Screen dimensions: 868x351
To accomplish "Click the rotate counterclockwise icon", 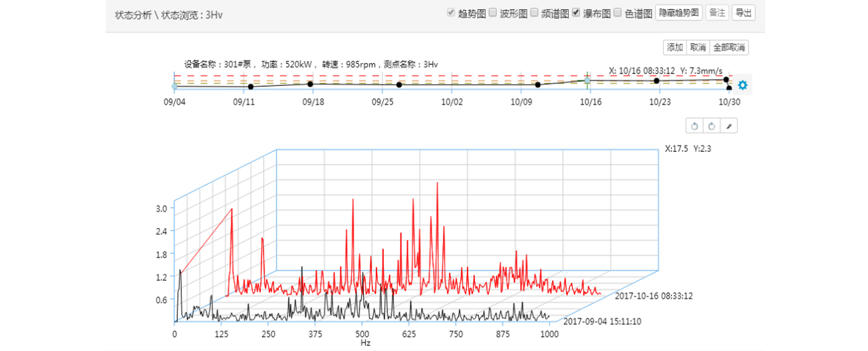I will click(x=694, y=126).
